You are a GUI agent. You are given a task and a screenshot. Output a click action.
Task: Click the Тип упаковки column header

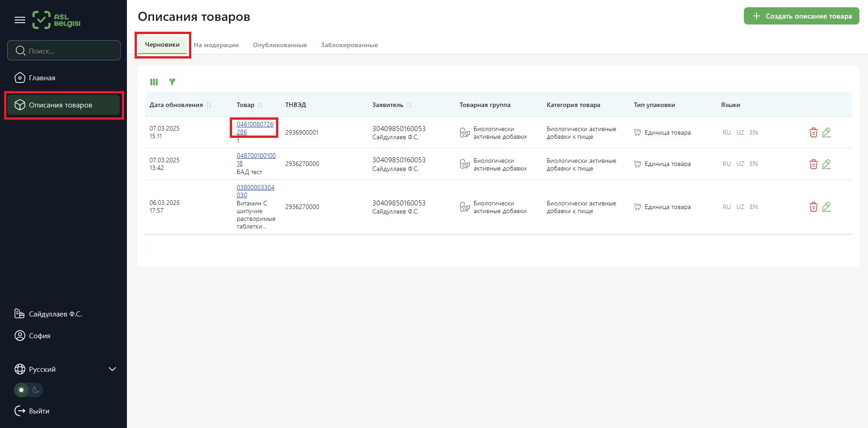[x=654, y=105]
